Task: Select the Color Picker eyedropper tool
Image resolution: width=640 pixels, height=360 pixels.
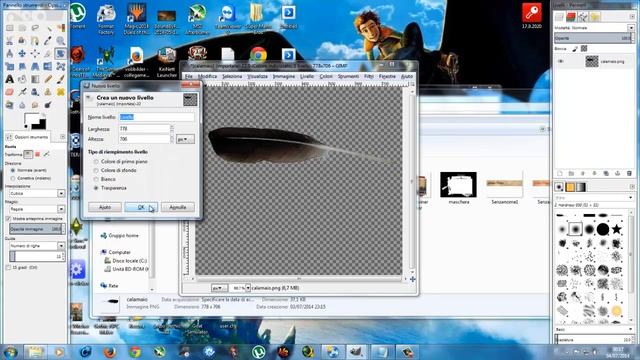Action: (x=48, y=40)
